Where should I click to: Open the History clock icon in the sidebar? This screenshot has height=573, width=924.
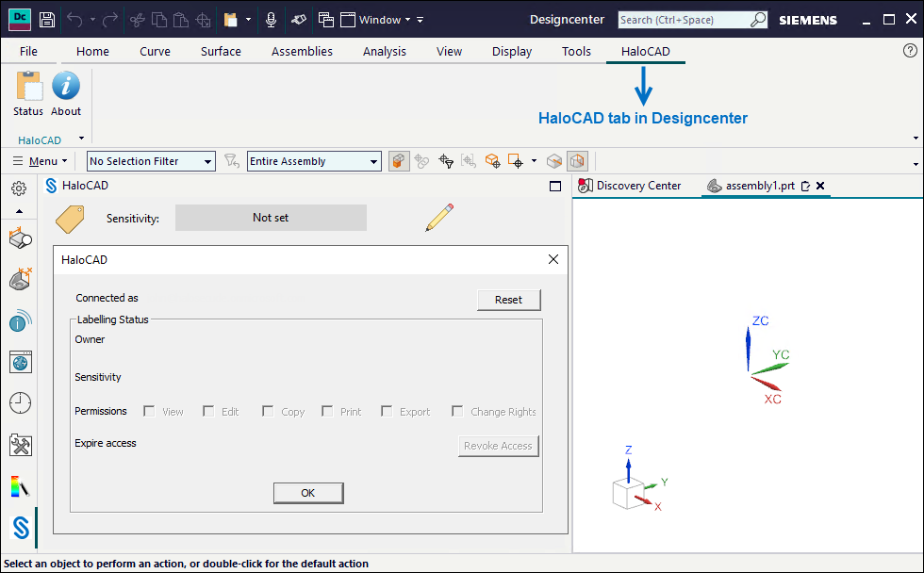pyautogui.click(x=20, y=403)
